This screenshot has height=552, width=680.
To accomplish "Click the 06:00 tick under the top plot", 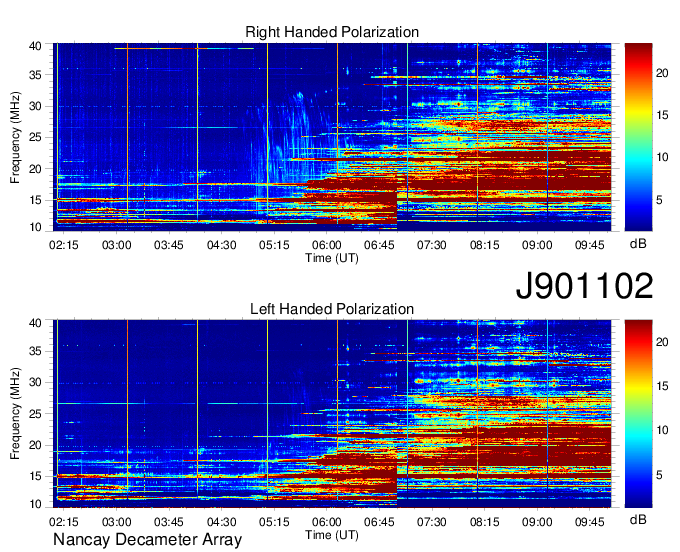I will tap(327, 245).
